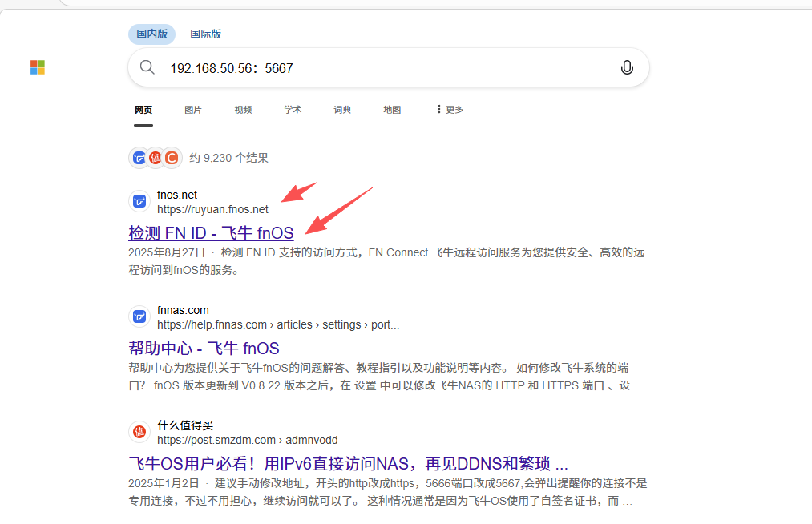Click the fnos.net site name
This screenshot has height=524, width=812.
click(x=177, y=195)
